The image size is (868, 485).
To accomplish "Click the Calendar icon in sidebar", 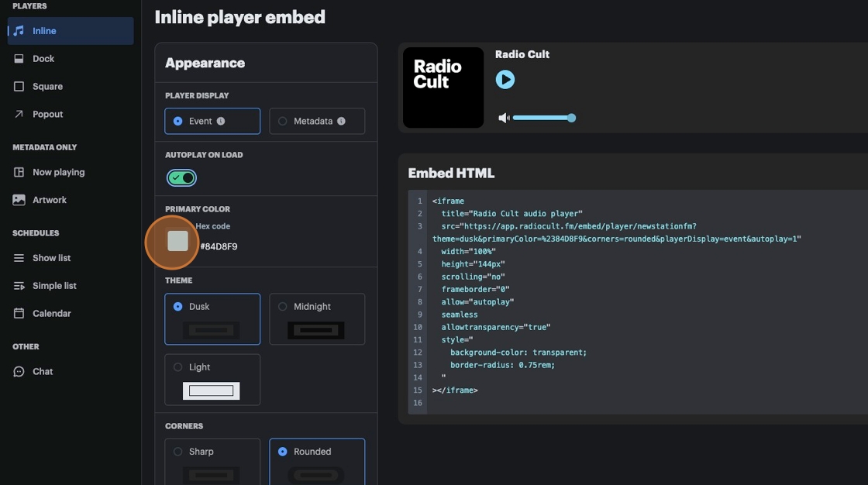I will [19, 313].
